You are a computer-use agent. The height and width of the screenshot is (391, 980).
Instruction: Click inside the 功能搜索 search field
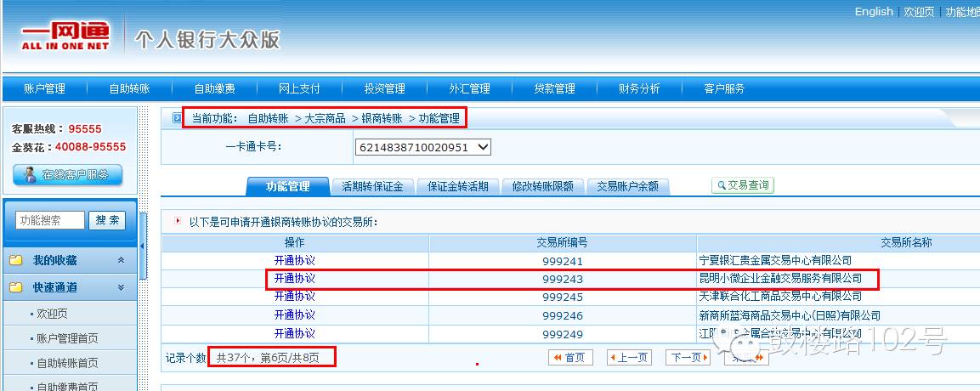(x=50, y=220)
